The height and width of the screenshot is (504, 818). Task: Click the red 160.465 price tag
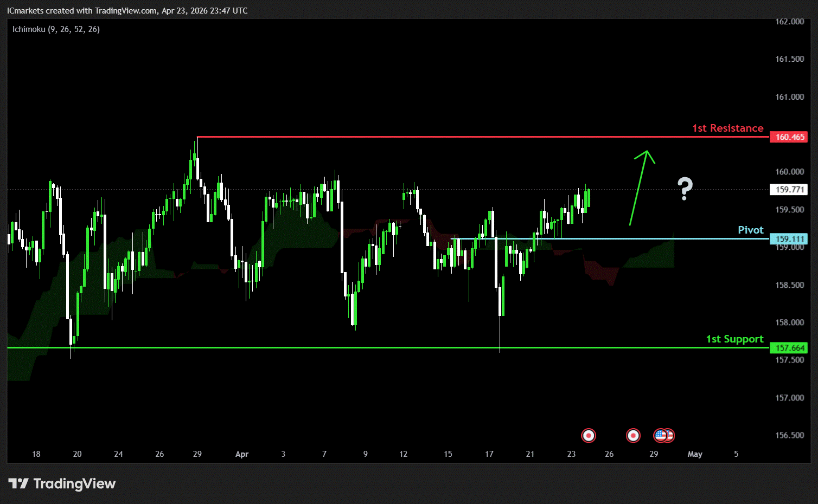[789, 137]
